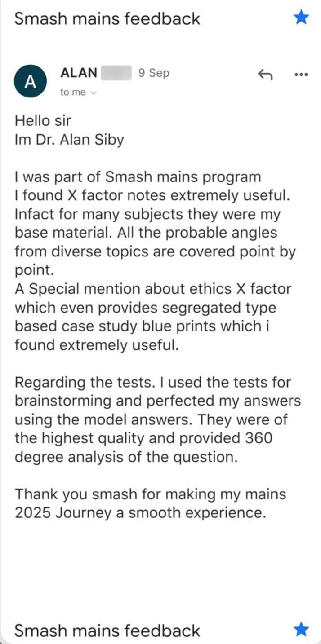
Task: Open the bottom "Smash mains feedback" email title
Action: click(x=107, y=630)
